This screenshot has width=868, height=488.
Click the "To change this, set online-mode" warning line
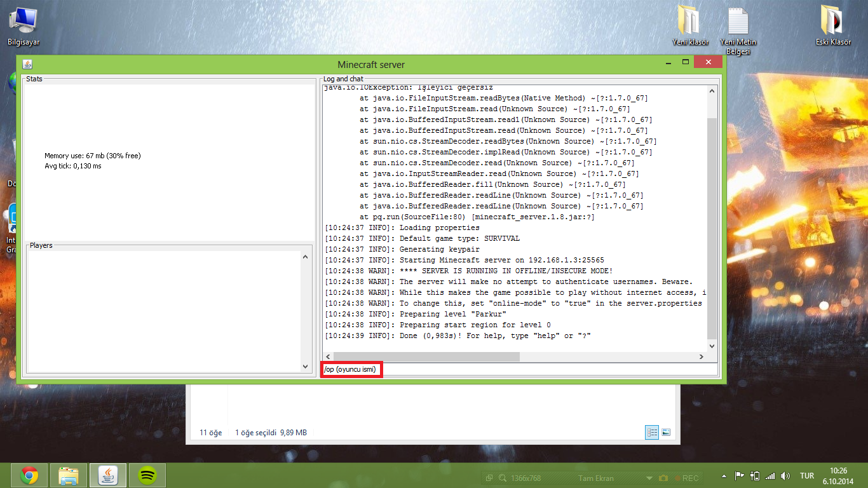(513, 304)
